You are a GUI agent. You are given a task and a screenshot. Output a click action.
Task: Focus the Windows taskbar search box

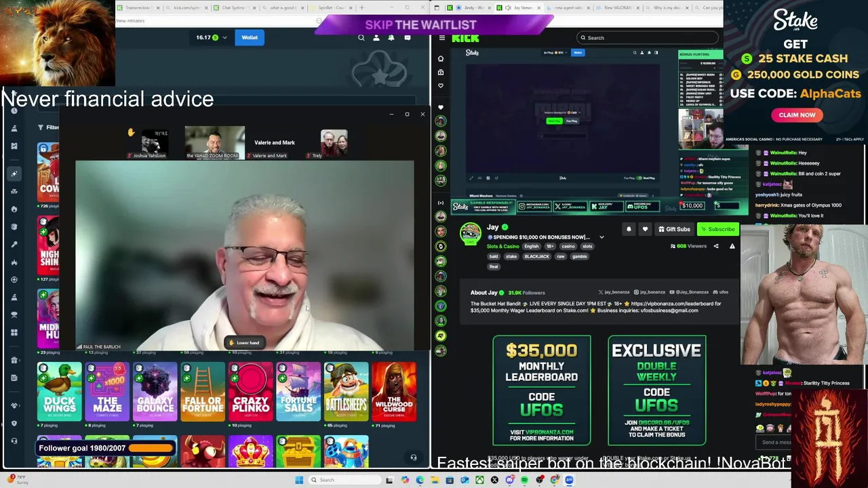(344, 480)
